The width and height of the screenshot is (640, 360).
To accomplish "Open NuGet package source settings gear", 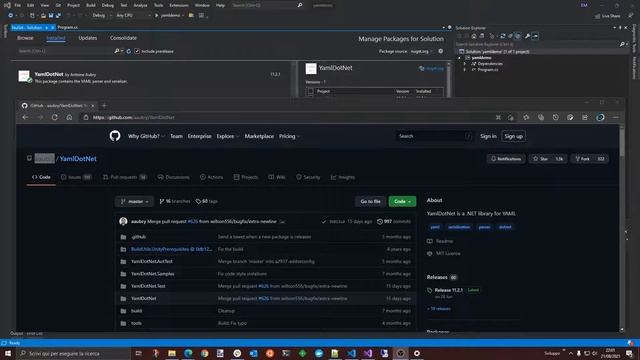I will 440,51.
